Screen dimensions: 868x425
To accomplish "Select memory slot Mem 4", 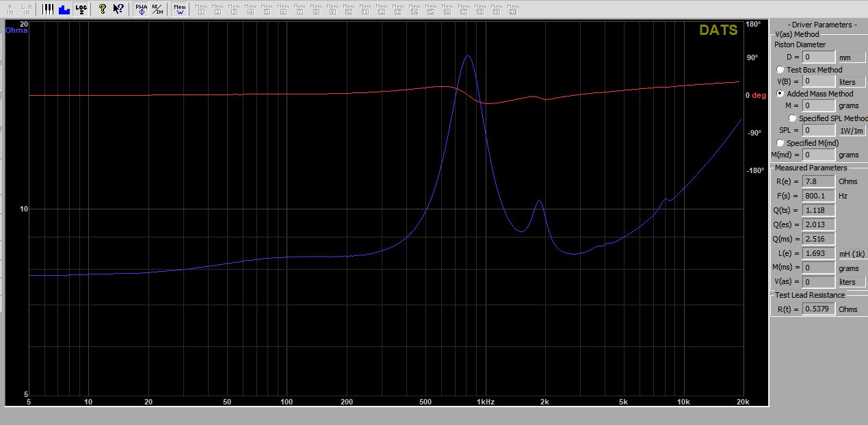I will (x=250, y=9).
